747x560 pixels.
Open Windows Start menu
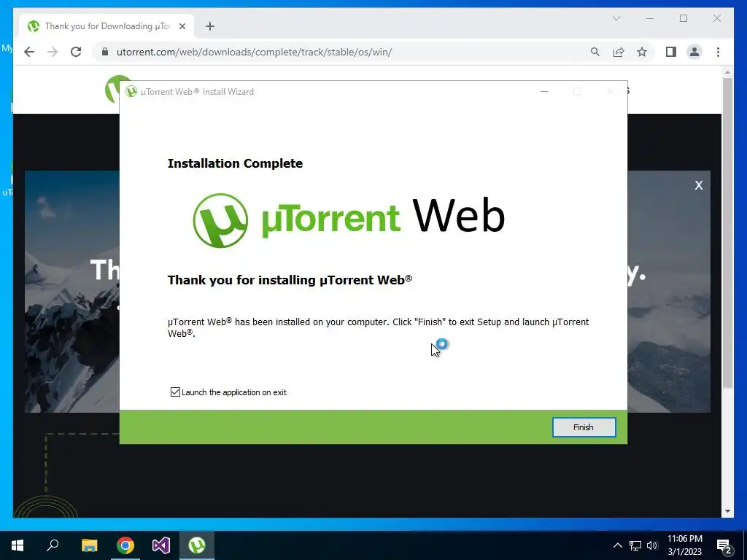pyautogui.click(x=18, y=545)
